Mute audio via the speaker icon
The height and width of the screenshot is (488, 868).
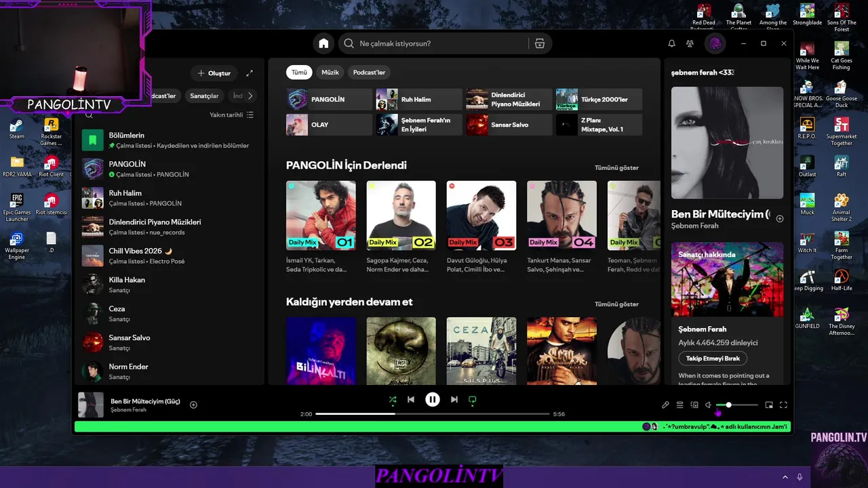(x=709, y=405)
